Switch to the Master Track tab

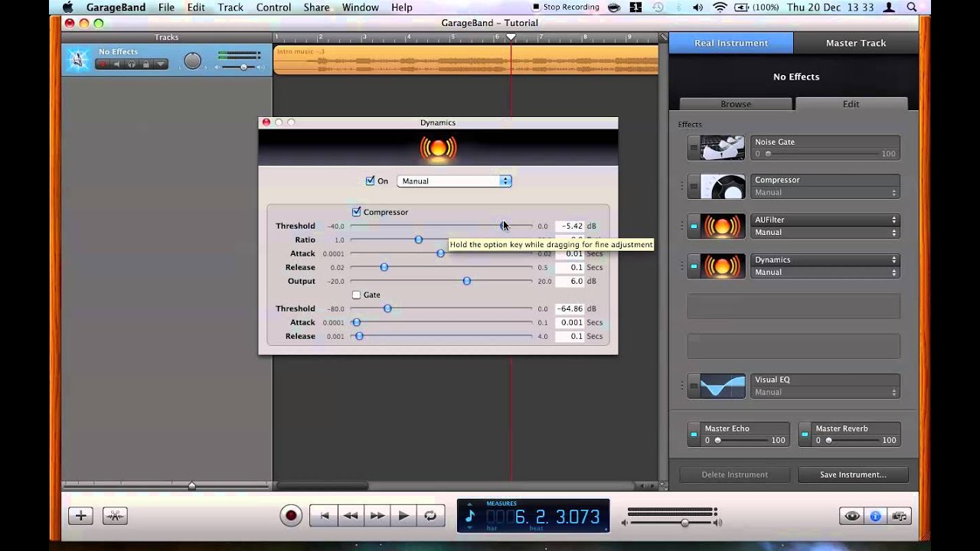click(x=856, y=43)
